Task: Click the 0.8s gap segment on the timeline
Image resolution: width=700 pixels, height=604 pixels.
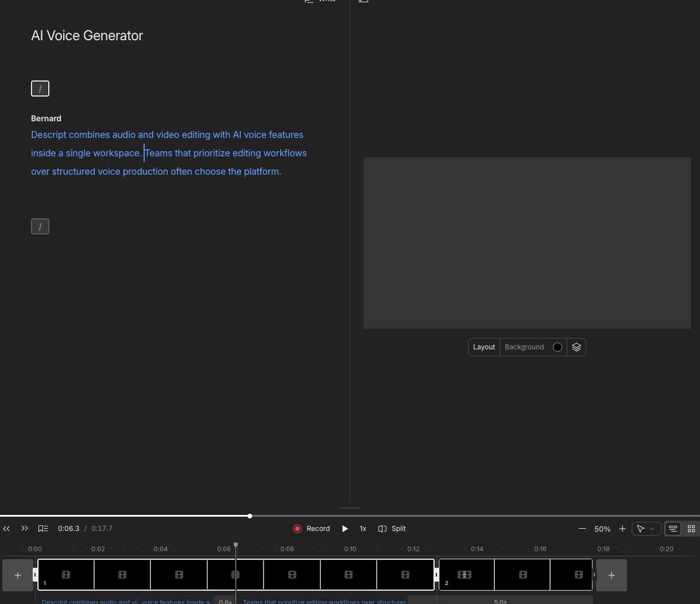Action: (x=225, y=601)
